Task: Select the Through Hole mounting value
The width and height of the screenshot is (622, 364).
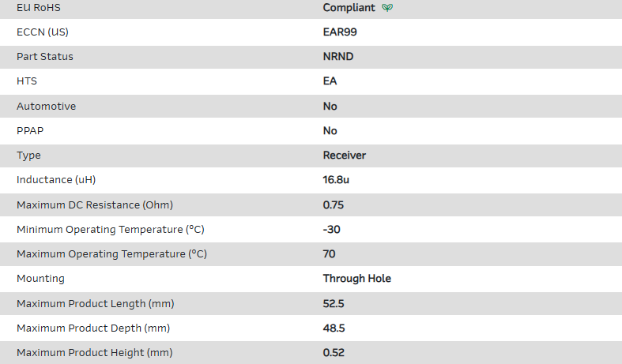Action: (357, 279)
